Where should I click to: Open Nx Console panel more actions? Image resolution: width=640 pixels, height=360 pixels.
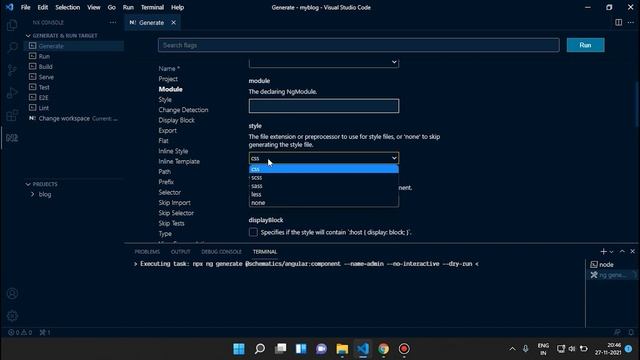pyautogui.click(x=113, y=22)
